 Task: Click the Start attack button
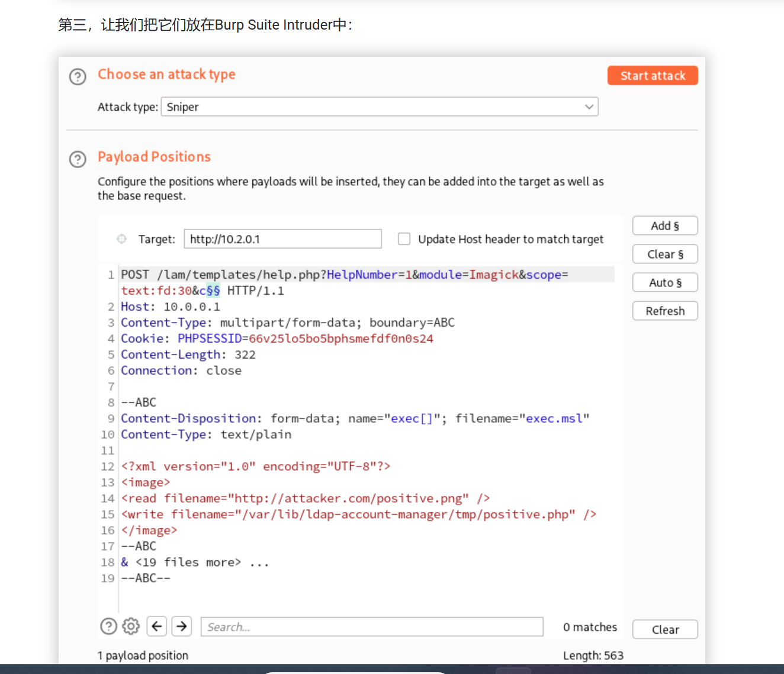653,76
